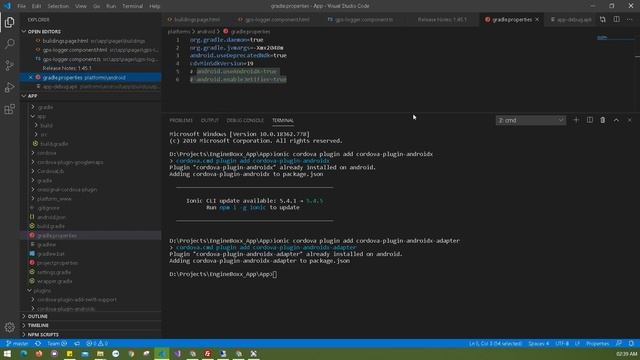The image size is (640, 360).
Task: Open editor more actions ellipsis
Action: 629,19
